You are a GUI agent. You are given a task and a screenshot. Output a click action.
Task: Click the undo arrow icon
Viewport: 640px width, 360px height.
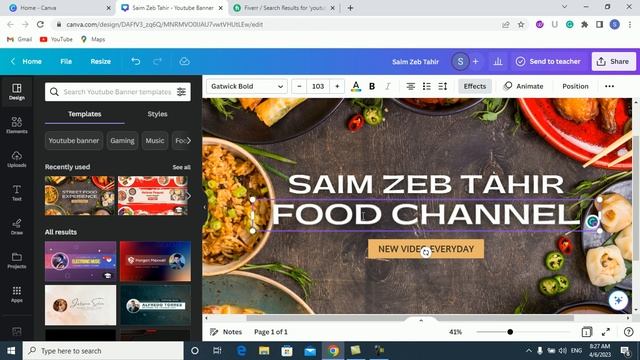pos(136,61)
